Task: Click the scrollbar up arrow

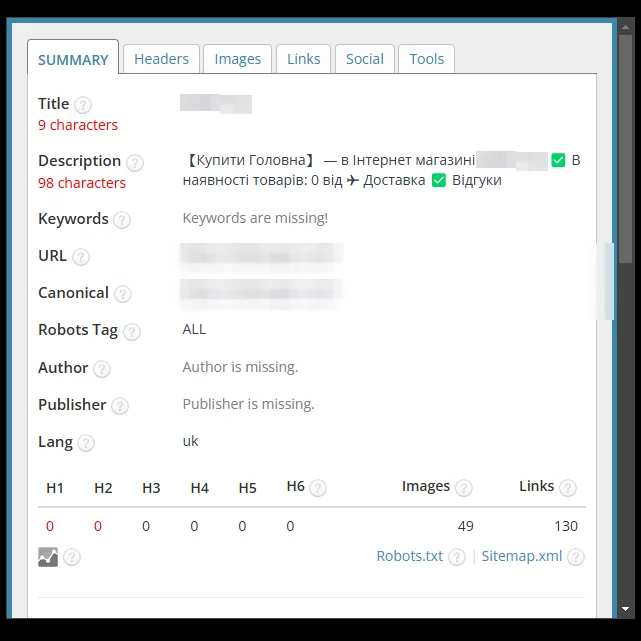Action: coord(625,27)
